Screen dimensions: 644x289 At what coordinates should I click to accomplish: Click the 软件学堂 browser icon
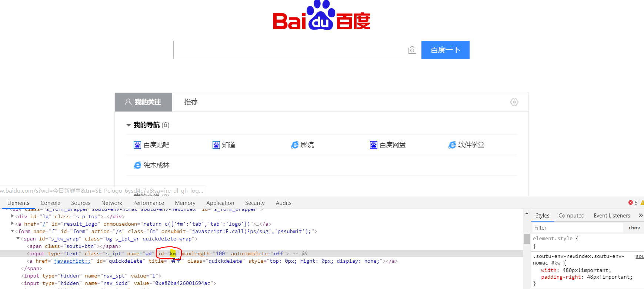point(452,145)
